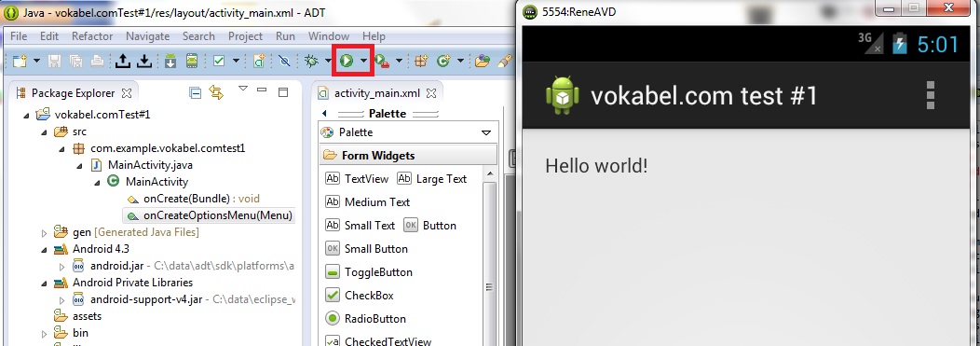
Task: Select the activity_main.xml editor tab
Action: pyautogui.click(x=377, y=93)
